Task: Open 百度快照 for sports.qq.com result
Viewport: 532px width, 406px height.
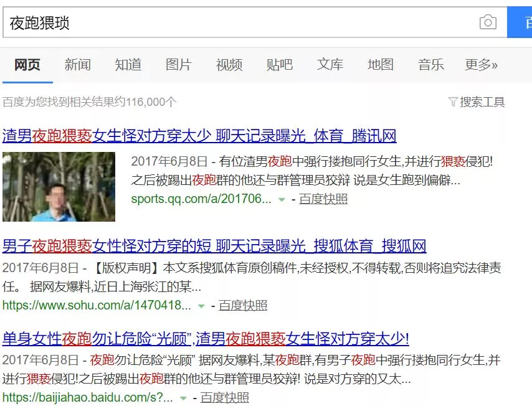Action: [323, 199]
